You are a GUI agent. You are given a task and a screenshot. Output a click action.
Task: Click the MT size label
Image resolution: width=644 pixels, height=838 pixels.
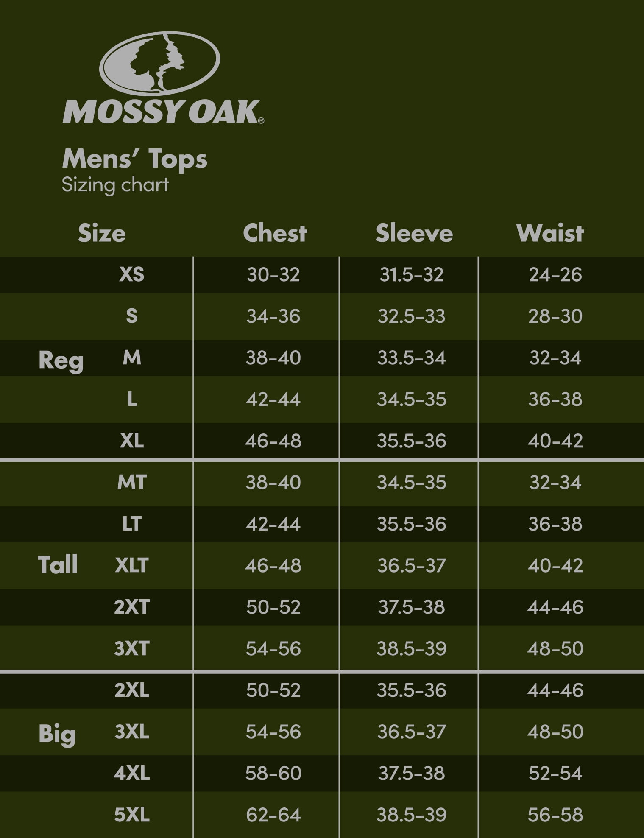(132, 482)
